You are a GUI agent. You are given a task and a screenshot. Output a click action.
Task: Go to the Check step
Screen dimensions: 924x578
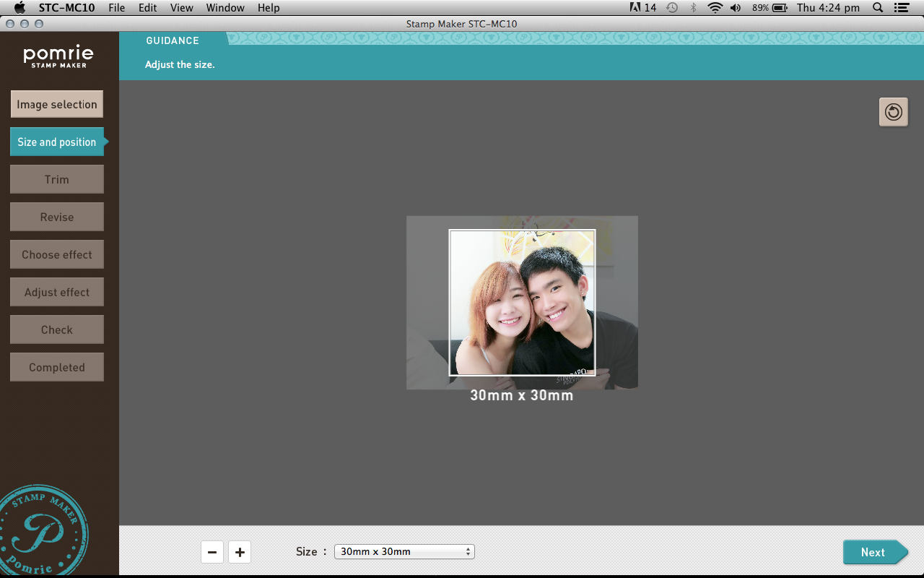[57, 329]
